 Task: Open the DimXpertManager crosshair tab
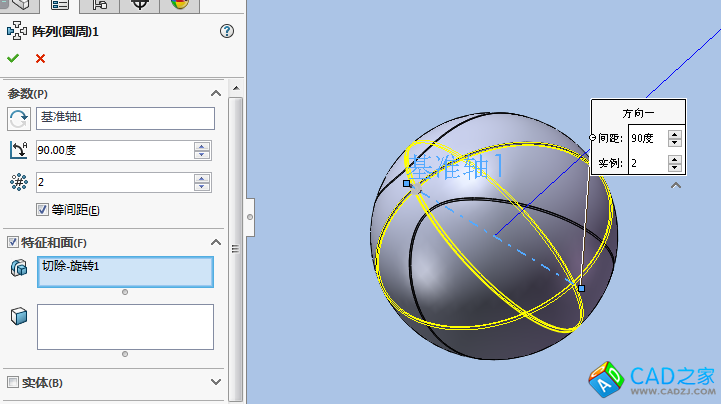pos(142,5)
